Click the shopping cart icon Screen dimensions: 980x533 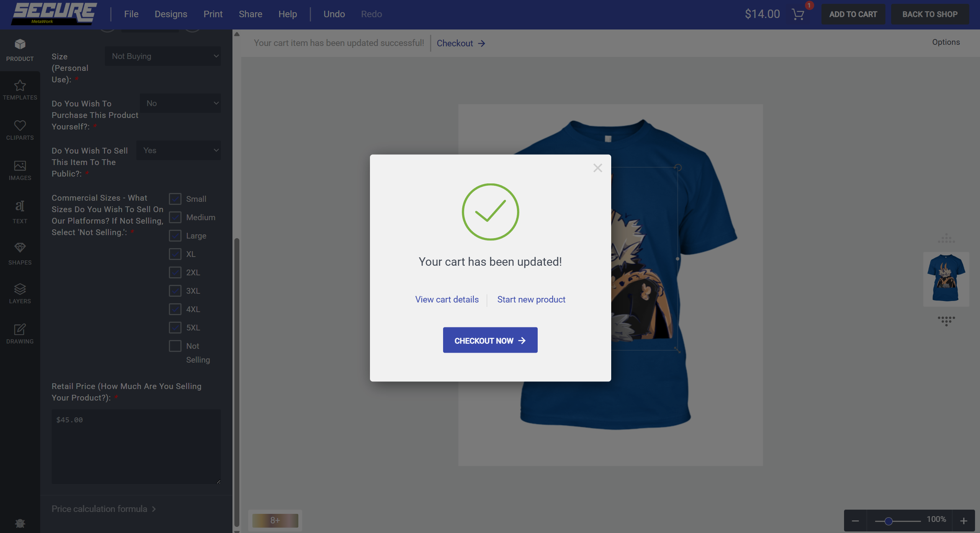[x=798, y=15]
